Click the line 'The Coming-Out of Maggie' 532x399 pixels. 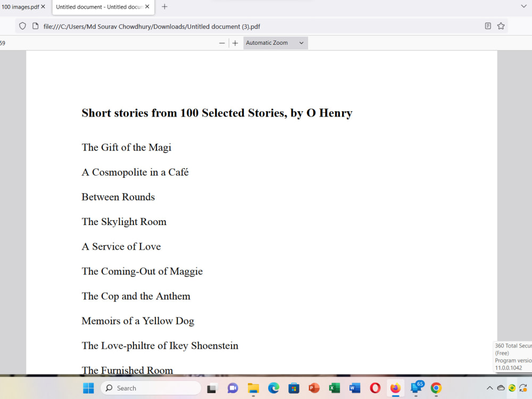(x=142, y=271)
